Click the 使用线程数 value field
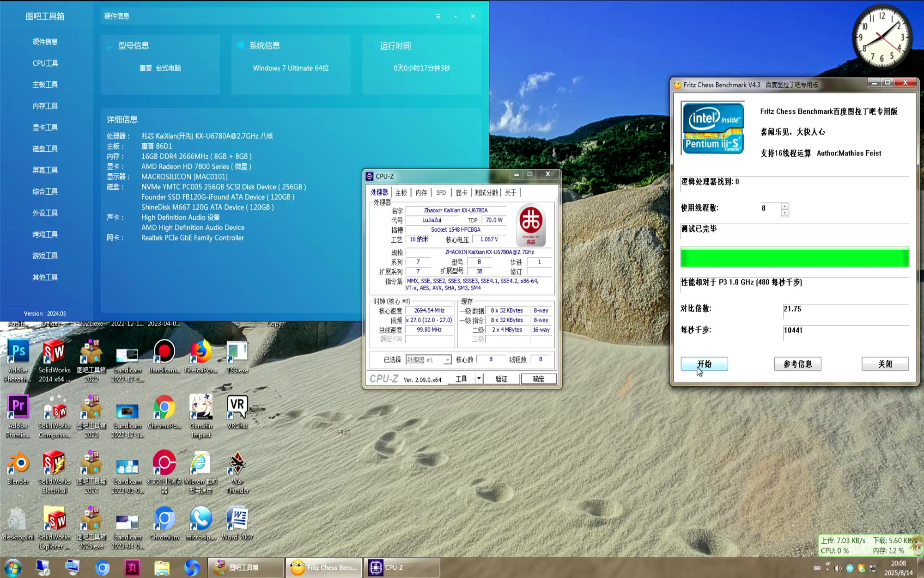The height and width of the screenshot is (578, 924). [770, 209]
